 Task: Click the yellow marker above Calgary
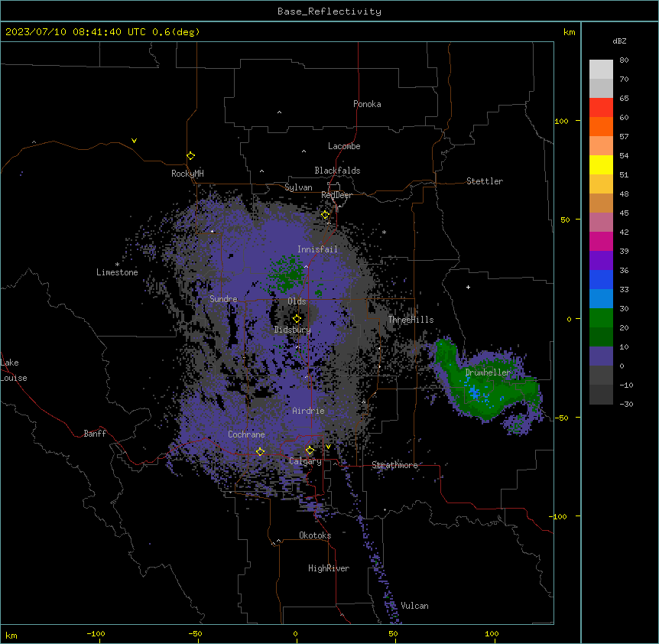pyautogui.click(x=310, y=450)
